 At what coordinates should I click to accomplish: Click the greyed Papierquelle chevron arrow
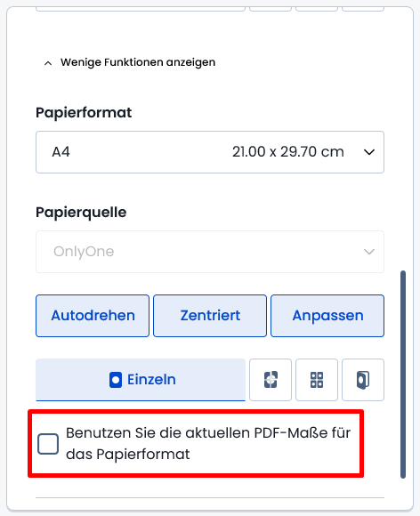click(x=369, y=252)
